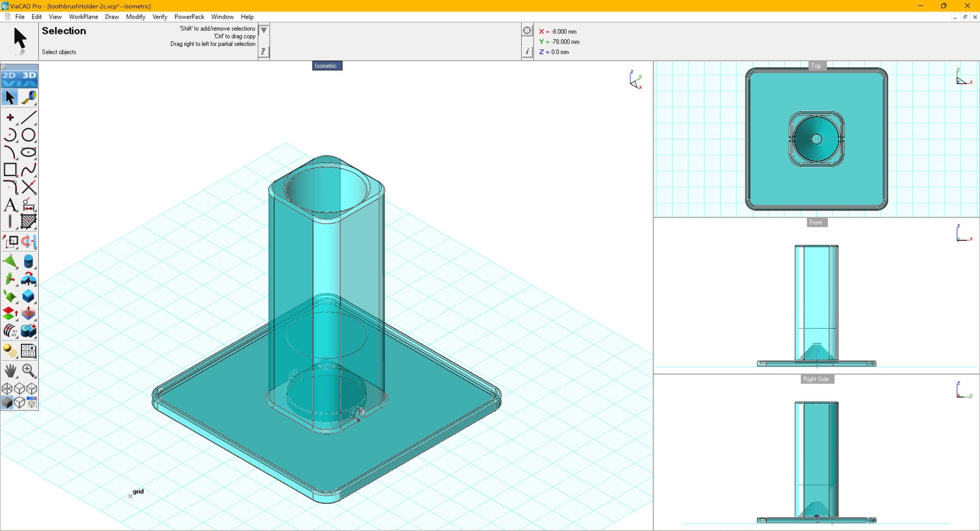Select the hatch fill tool
980x531 pixels.
click(x=29, y=221)
